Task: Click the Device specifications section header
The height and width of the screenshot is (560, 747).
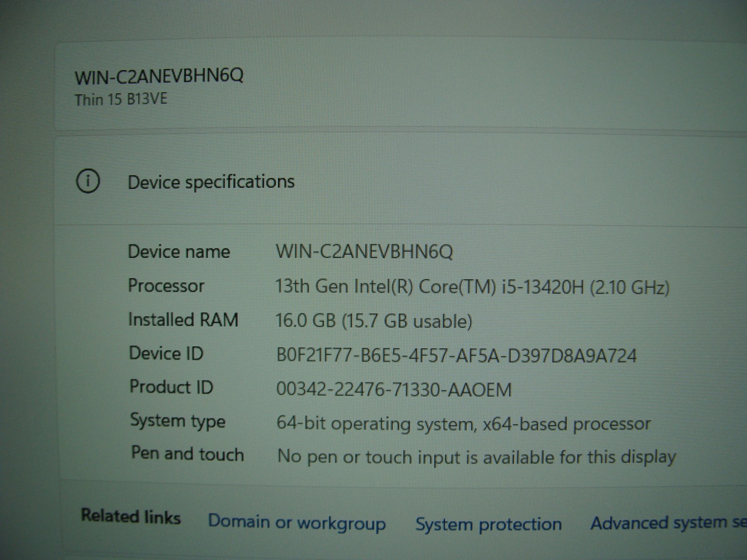Action: point(211,182)
